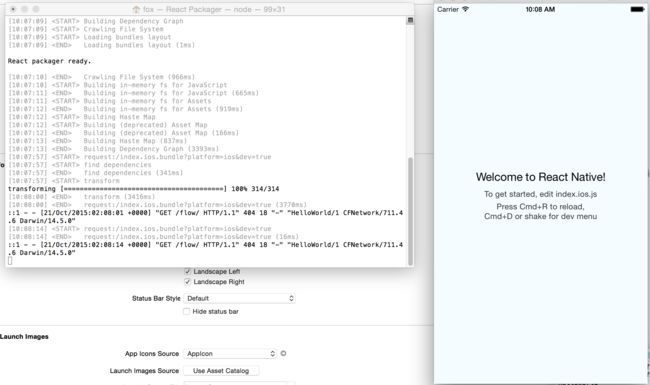Screen dimensions: 650x385
Task: Click the arrow icon beside the AppIcon dropdown
Action: click(284, 354)
